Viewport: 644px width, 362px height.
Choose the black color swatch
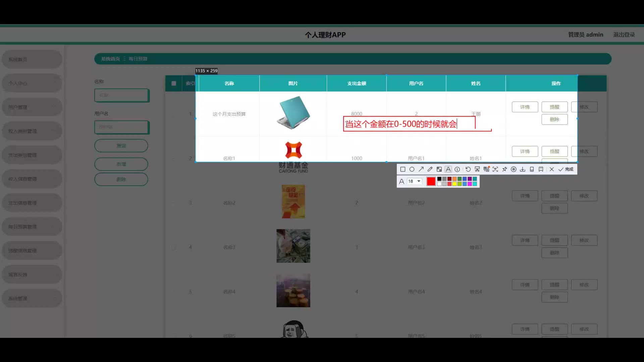tap(439, 179)
